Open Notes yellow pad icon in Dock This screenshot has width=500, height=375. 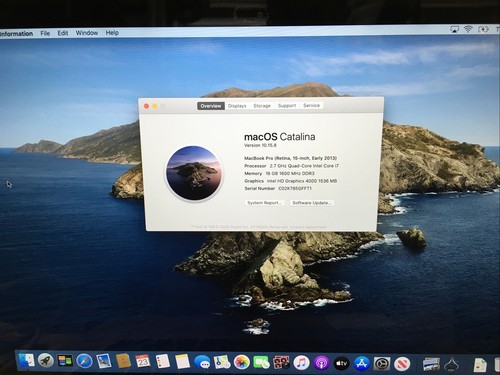182,362
